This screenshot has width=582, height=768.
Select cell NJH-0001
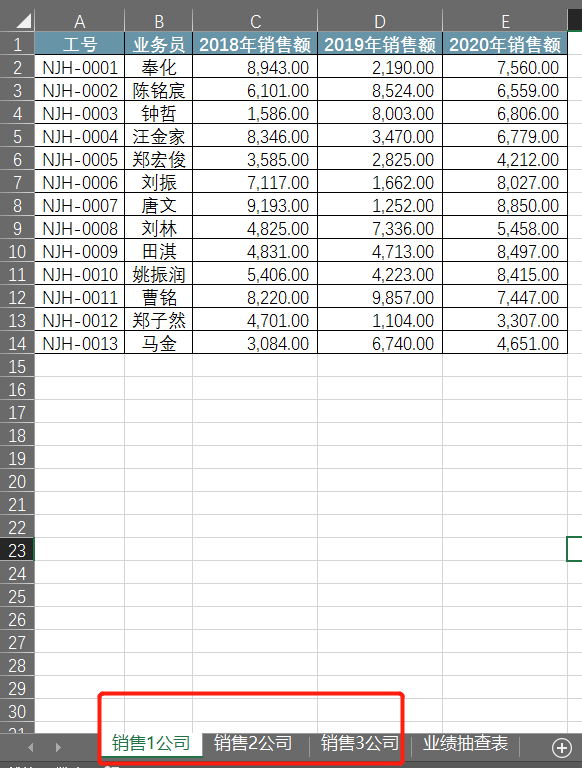[x=79, y=68]
